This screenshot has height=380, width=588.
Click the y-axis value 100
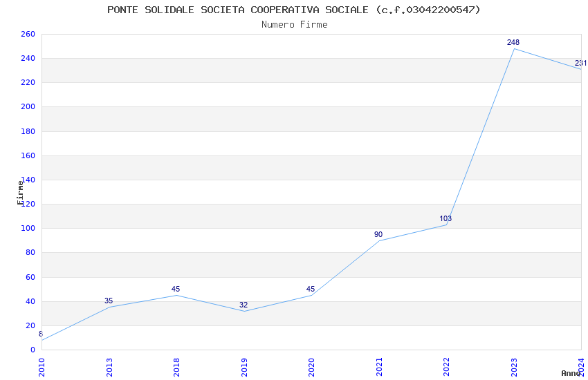pos(28,229)
